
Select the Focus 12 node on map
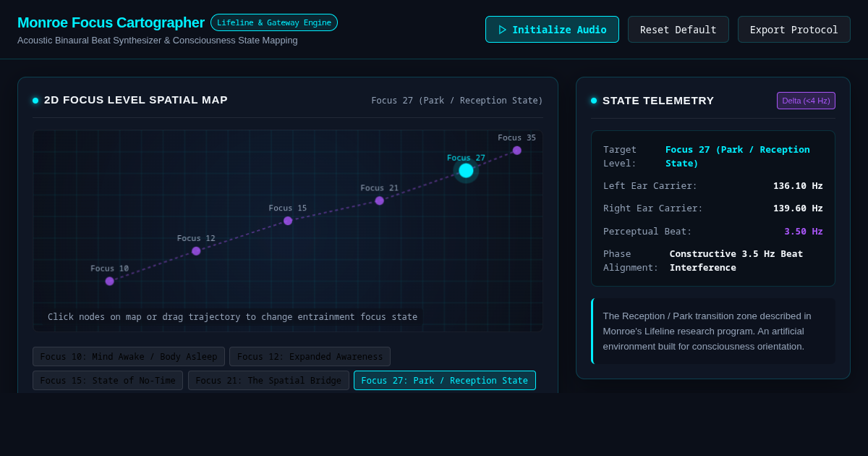tap(196, 251)
